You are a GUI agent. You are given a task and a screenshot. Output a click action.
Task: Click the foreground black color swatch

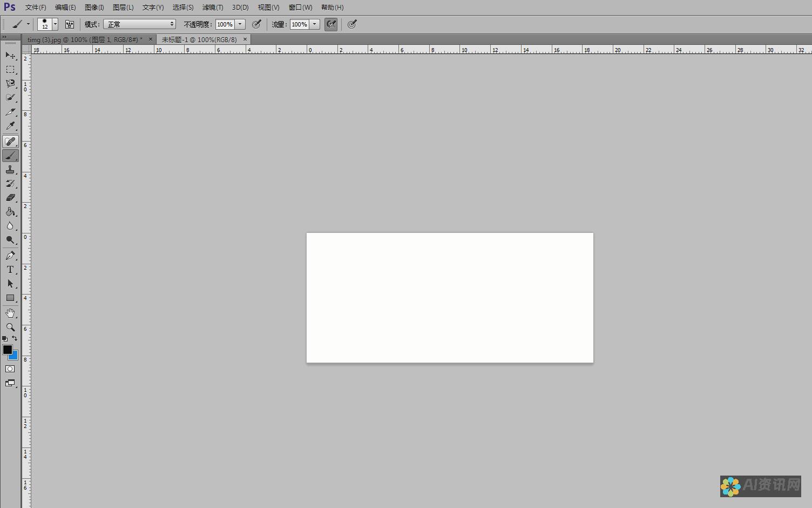point(7,349)
